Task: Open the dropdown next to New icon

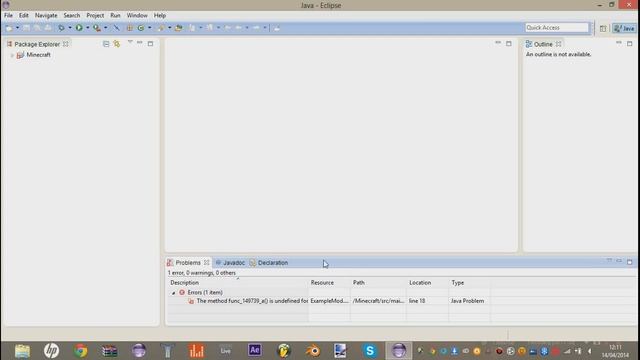Action: tap(17, 28)
